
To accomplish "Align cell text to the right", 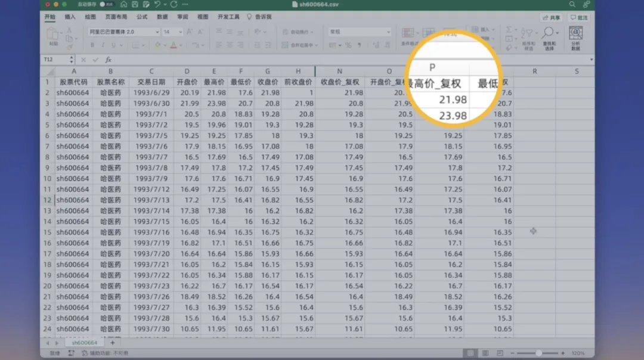I will click(x=240, y=45).
